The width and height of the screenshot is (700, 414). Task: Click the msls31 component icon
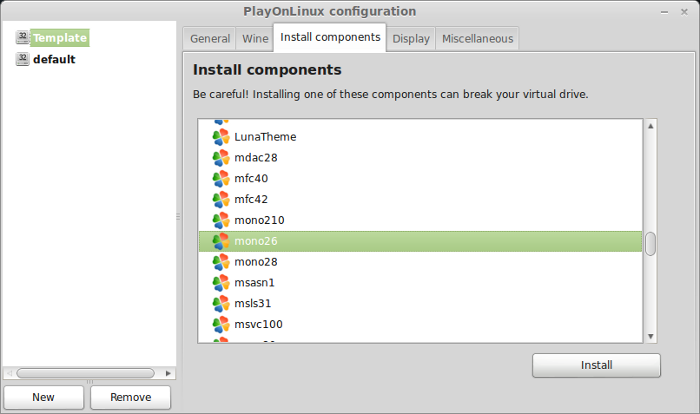[x=221, y=304]
